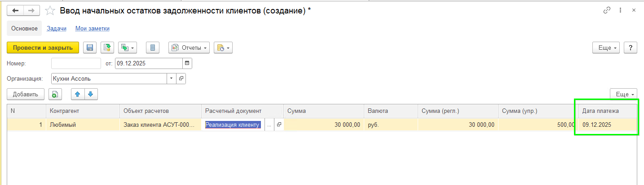
Task: Click the Добавить button
Action: pos(26,94)
